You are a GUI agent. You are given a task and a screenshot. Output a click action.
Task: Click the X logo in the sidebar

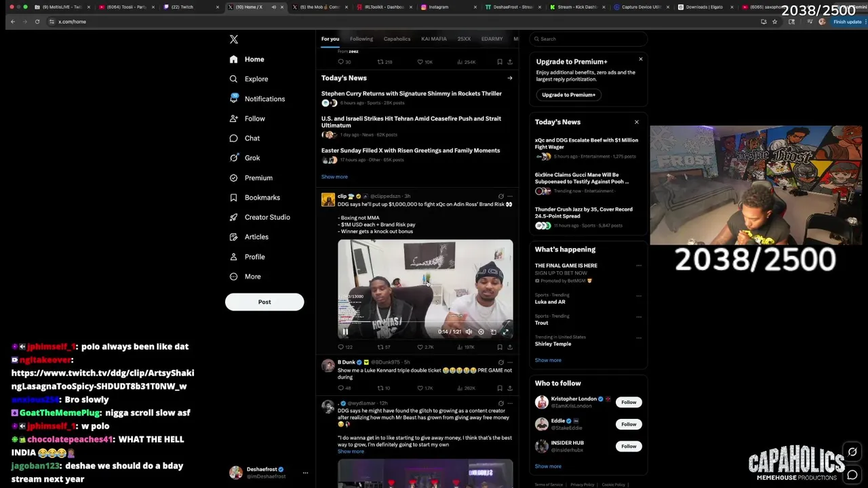234,39
